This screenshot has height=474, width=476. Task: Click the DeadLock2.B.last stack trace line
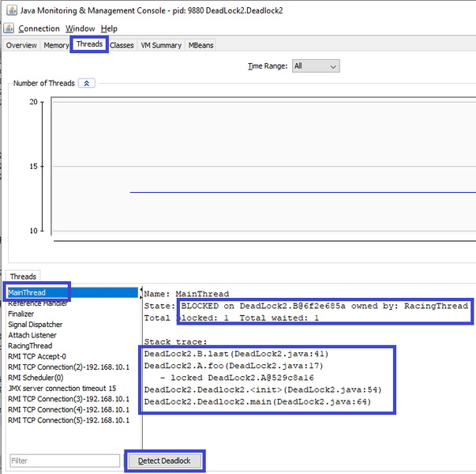[x=236, y=354]
